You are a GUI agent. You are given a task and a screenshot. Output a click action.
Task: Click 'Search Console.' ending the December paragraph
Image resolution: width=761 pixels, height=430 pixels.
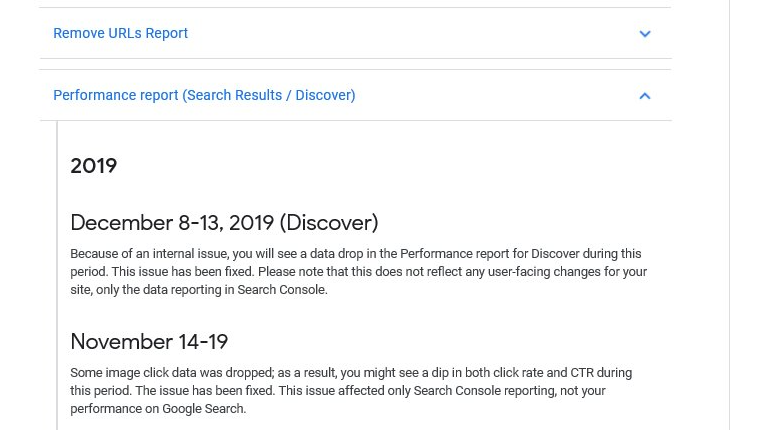[x=282, y=290]
